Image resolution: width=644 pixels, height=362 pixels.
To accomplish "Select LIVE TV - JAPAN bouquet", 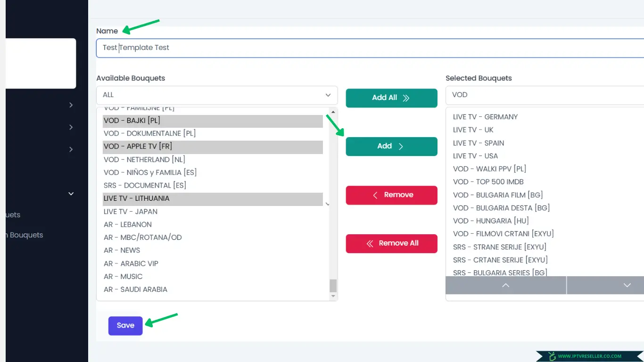I will 131,212.
